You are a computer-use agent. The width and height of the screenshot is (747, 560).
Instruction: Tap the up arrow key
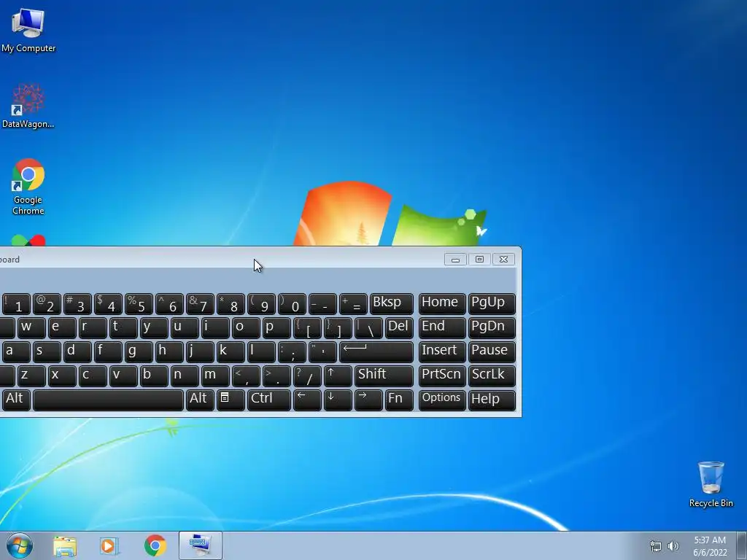338,376
